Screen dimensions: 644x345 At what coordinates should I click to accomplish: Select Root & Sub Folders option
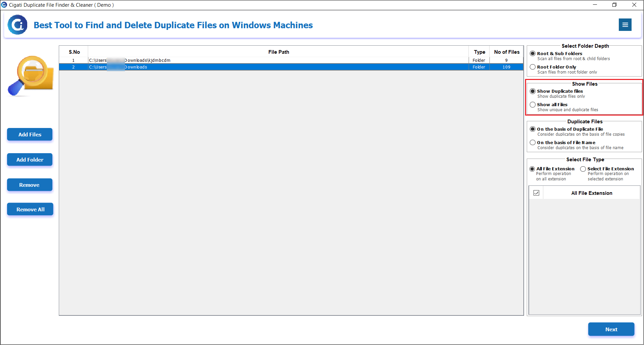point(532,53)
